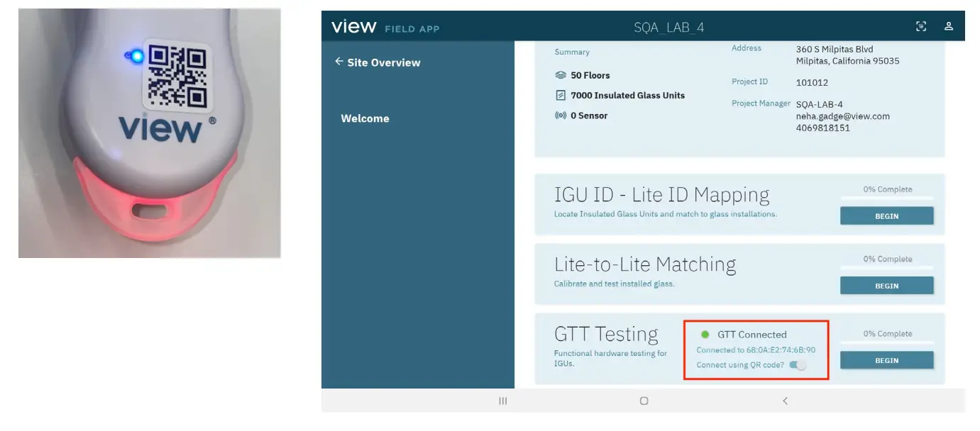
Task: Click the View Field App logo
Action: tap(385, 27)
